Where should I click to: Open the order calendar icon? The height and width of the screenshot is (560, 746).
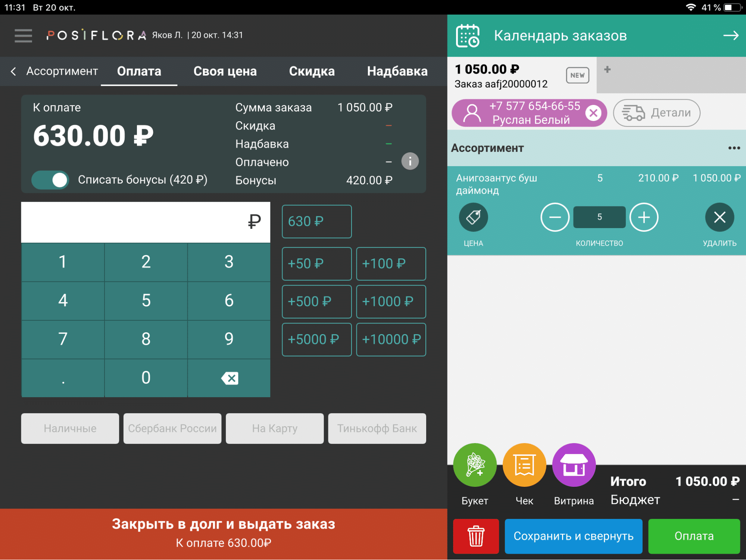tap(468, 36)
